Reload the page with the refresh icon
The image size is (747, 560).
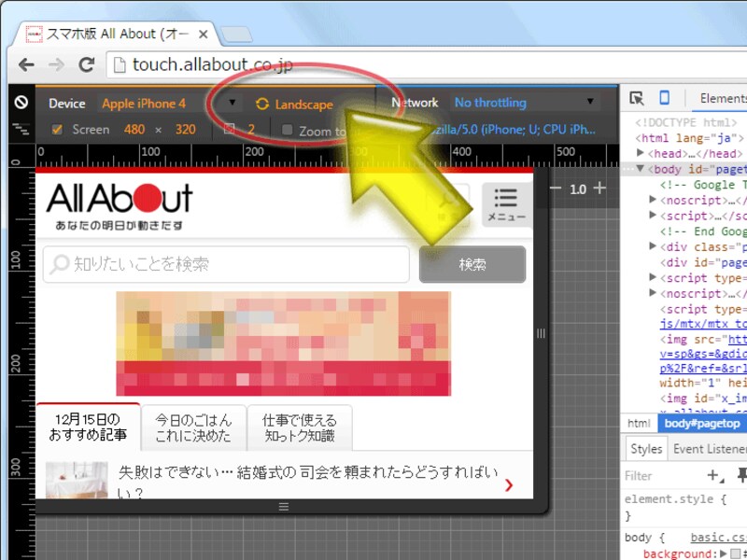point(87,64)
